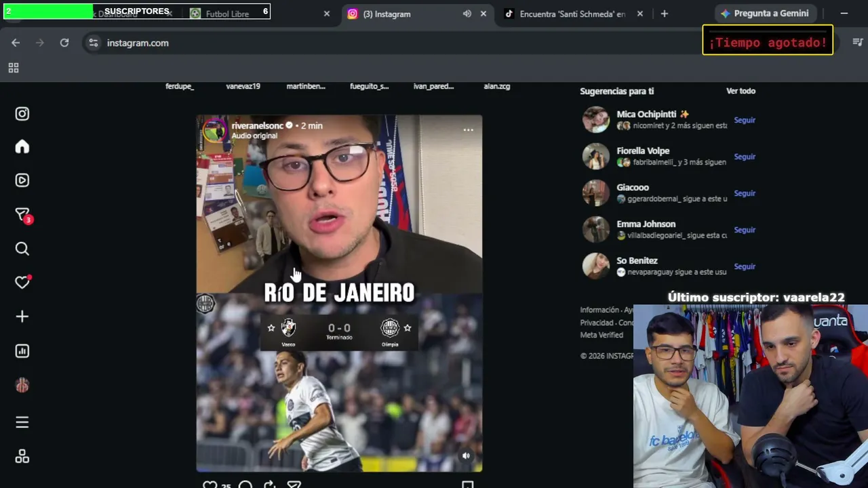The width and height of the screenshot is (868, 488).
Task: Repost the riveranelsonc post
Action: (269, 485)
